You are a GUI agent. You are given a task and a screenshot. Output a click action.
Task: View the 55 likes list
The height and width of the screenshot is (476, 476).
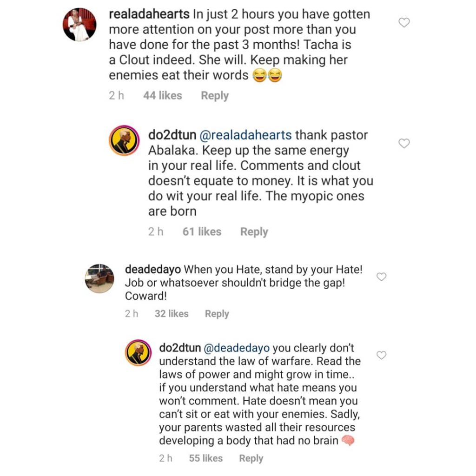pos(206,458)
